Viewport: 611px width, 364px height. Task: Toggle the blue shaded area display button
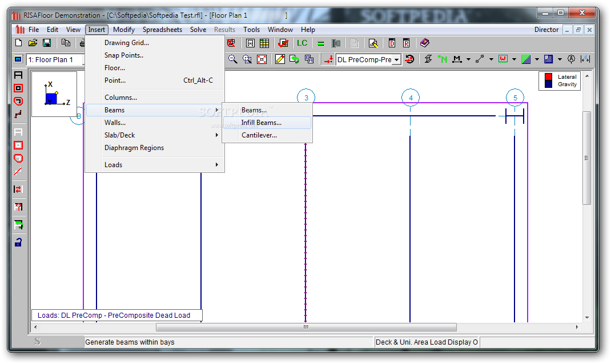coord(549,59)
